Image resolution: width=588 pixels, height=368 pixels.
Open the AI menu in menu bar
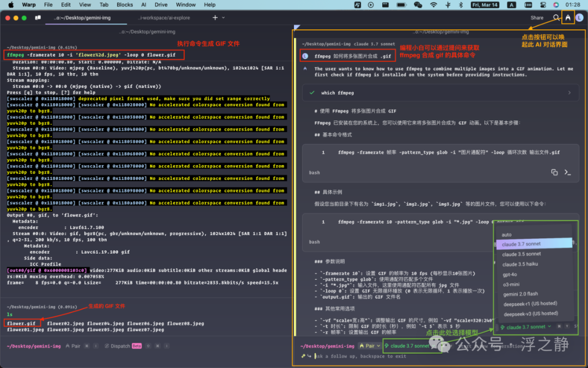[144, 5]
